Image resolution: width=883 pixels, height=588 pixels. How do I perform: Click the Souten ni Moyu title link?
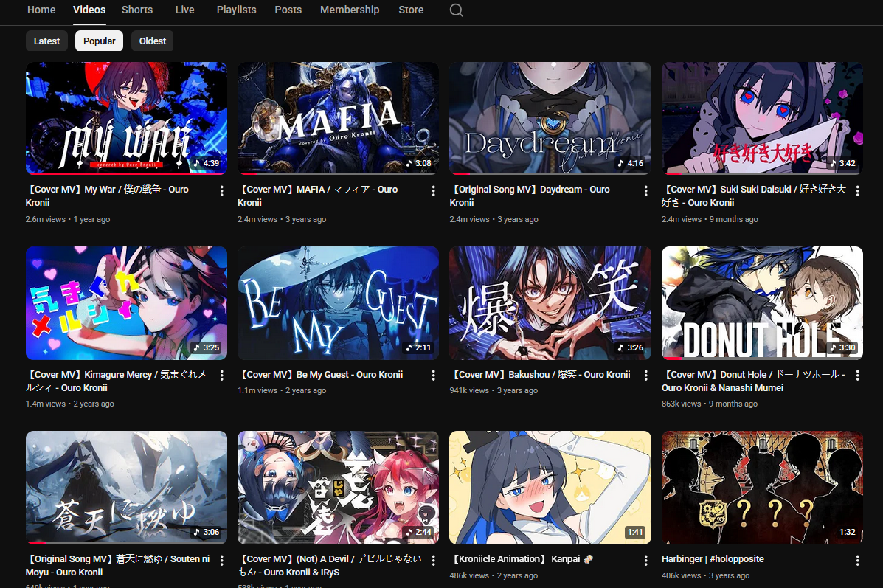click(118, 565)
